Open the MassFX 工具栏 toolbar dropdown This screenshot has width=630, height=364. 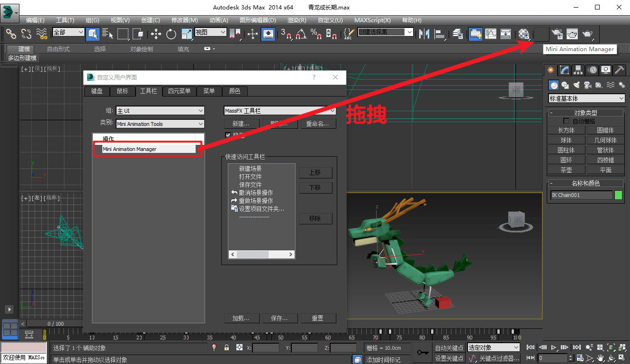pos(280,111)
